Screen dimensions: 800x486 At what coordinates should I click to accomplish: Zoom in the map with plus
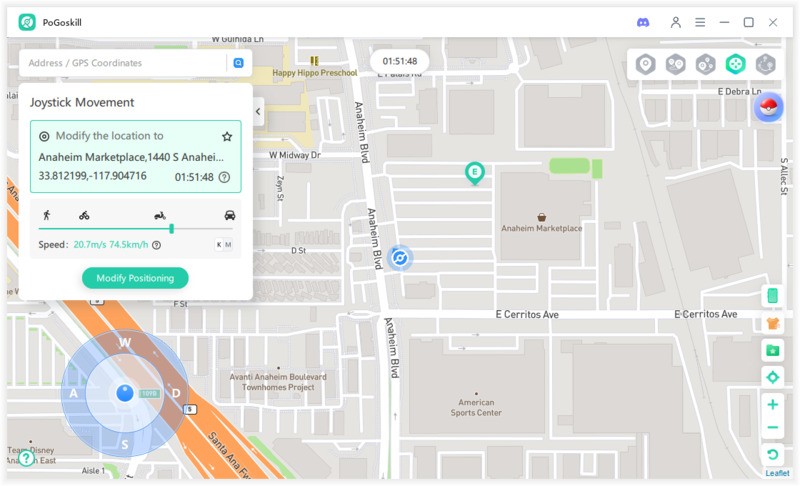tap(772, 405)
